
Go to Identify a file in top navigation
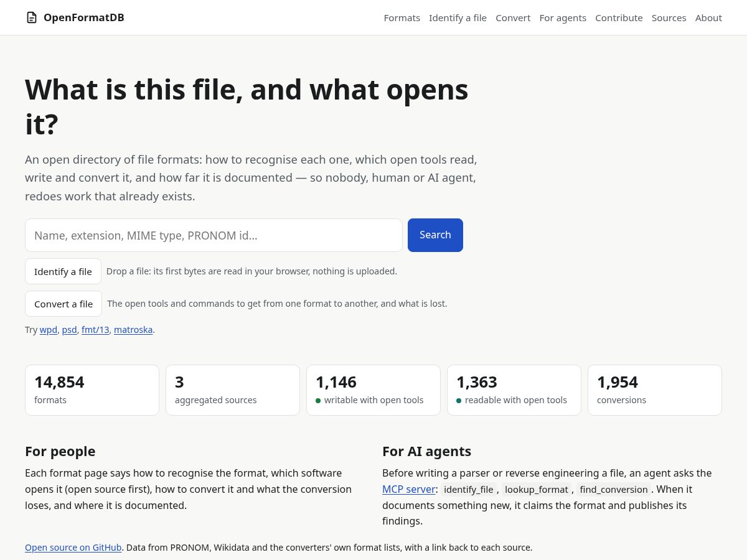click(458, 18)
